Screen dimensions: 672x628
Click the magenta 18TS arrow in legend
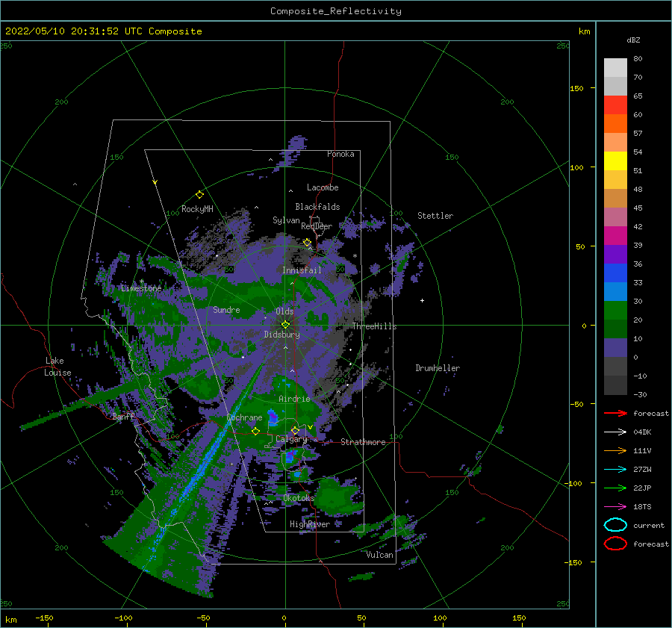click(x=615, y=507)
